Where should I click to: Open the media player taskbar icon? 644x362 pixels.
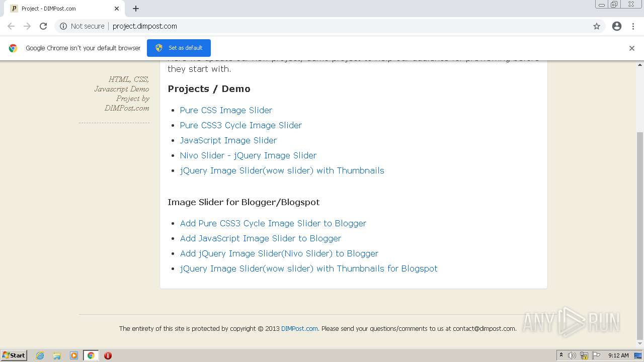pos(74,355)
